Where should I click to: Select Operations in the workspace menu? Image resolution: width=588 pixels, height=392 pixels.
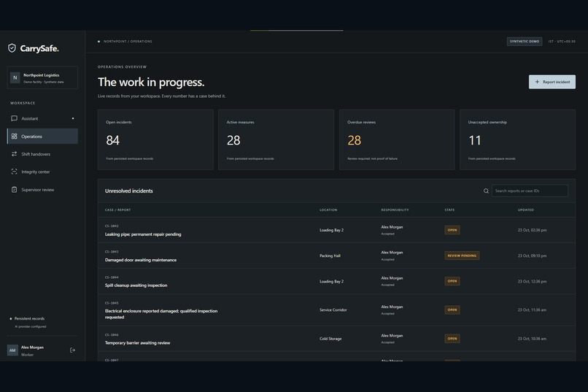pos(42,137)
